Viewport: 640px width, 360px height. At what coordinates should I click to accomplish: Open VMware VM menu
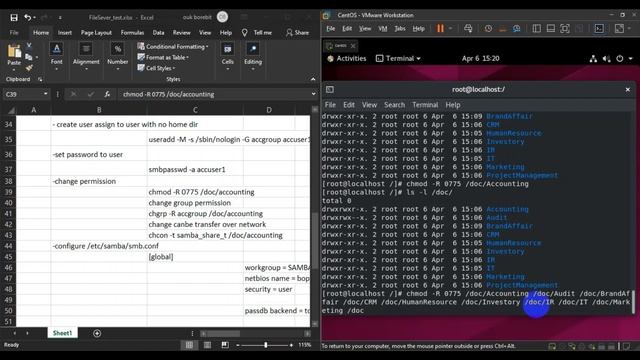coord(382,29)
